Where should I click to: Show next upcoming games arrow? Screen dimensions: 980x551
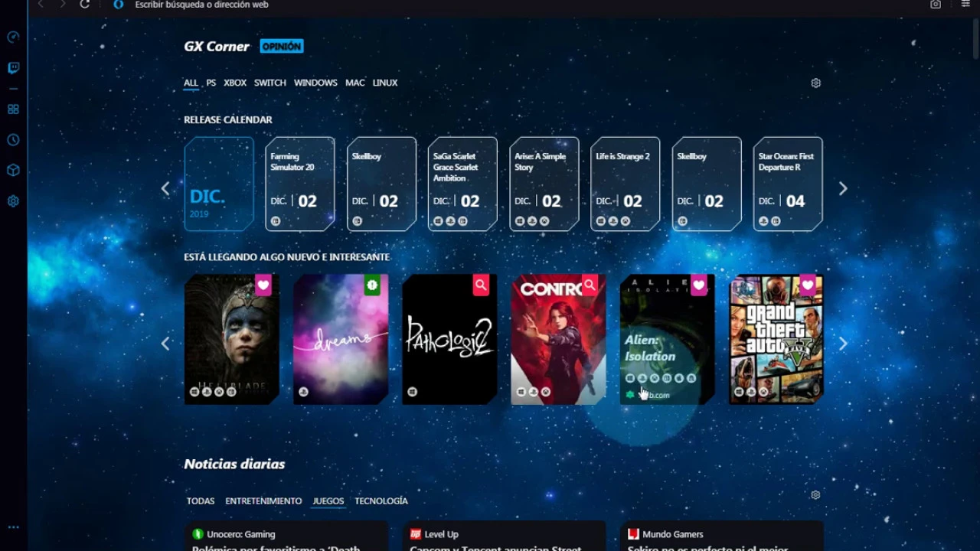pos(843,344)
